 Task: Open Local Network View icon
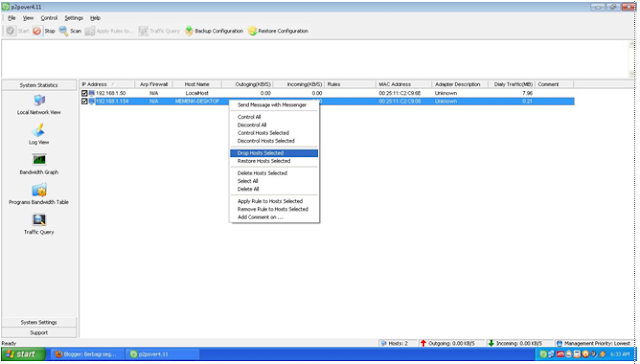[x=39, y=100]
